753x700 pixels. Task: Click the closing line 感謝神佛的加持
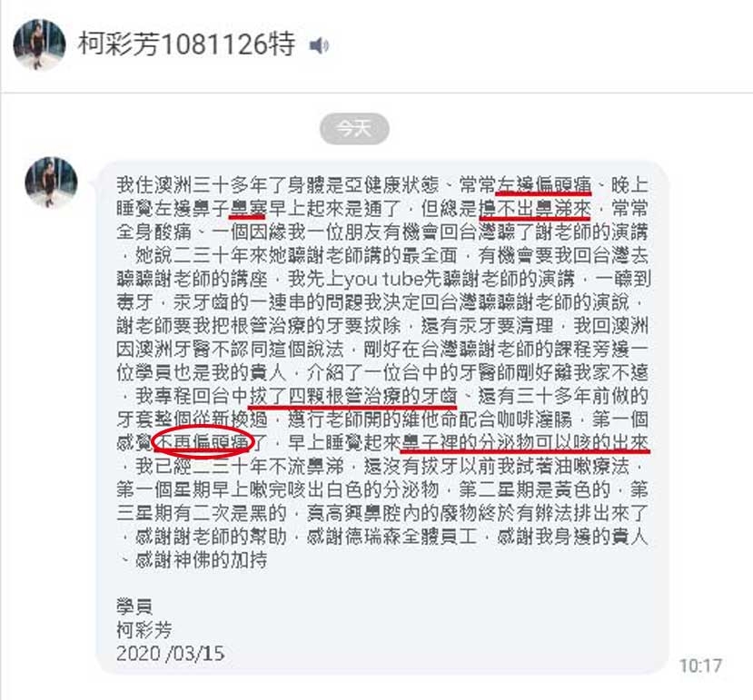coord(202,560)
